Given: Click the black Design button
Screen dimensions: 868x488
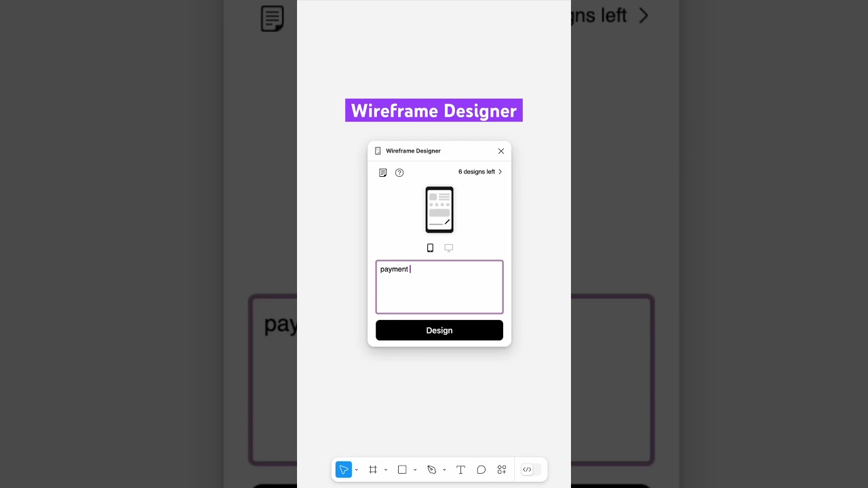Looking at the screenshot, I should [x=439, y=330].
